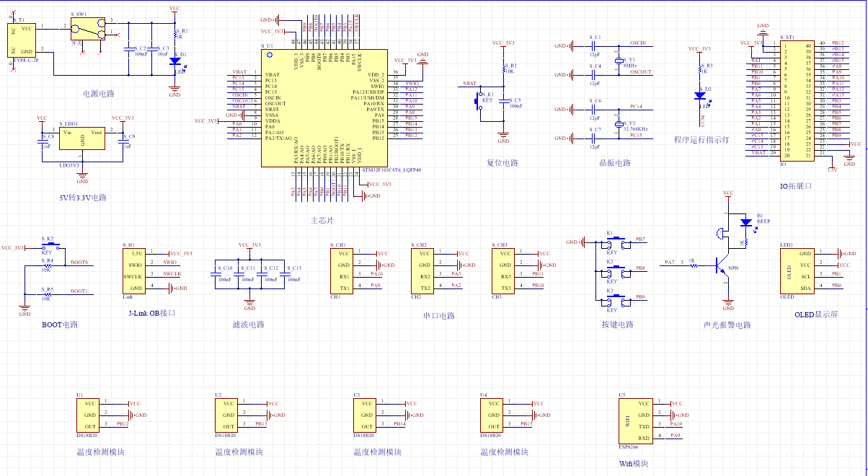The width and height of the screenshot is (868, 476).
Task: Select the S_C3 10uF capacitor
Action: click(x=151, y=50)
